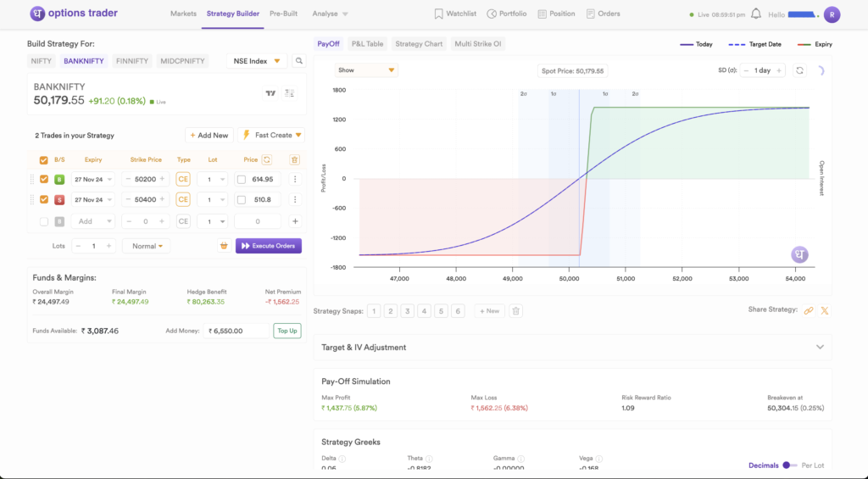Open the Watchlist bookmark icon

click(438, 14)
